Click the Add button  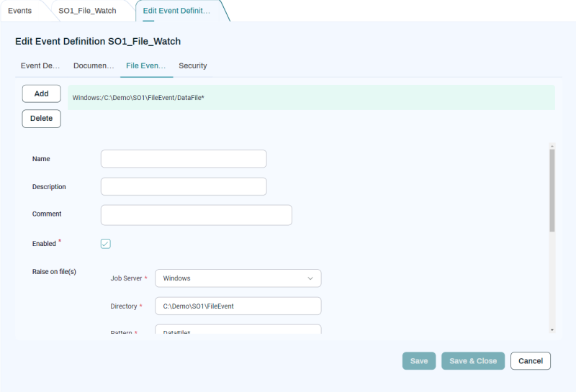tap(42, 94)
